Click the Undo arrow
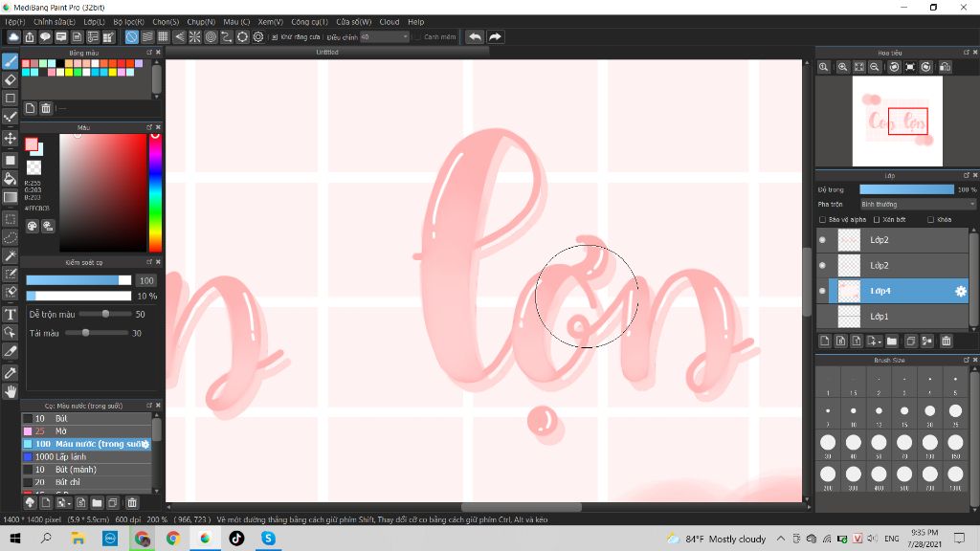980x551 pixels. tap(475, 37)
